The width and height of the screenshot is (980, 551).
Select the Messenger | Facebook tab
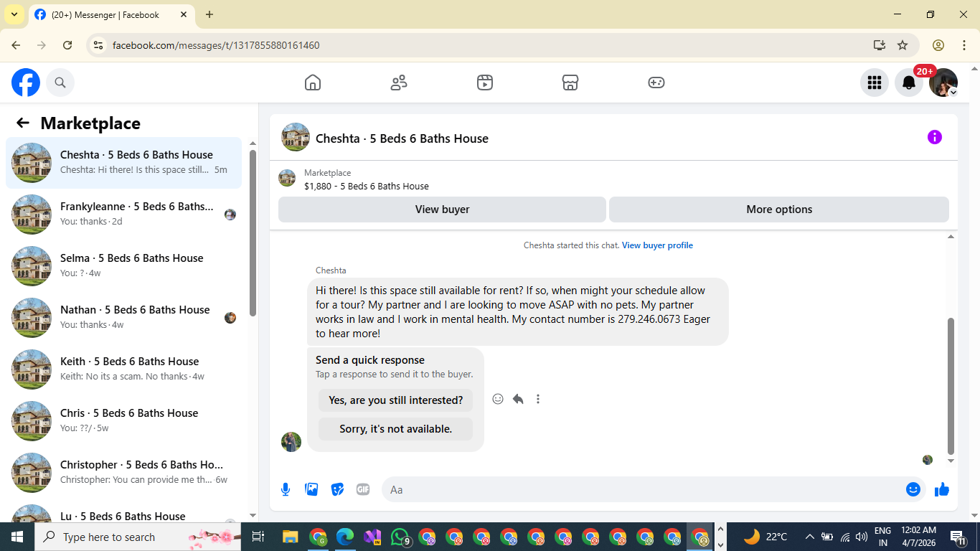point(112,14)
